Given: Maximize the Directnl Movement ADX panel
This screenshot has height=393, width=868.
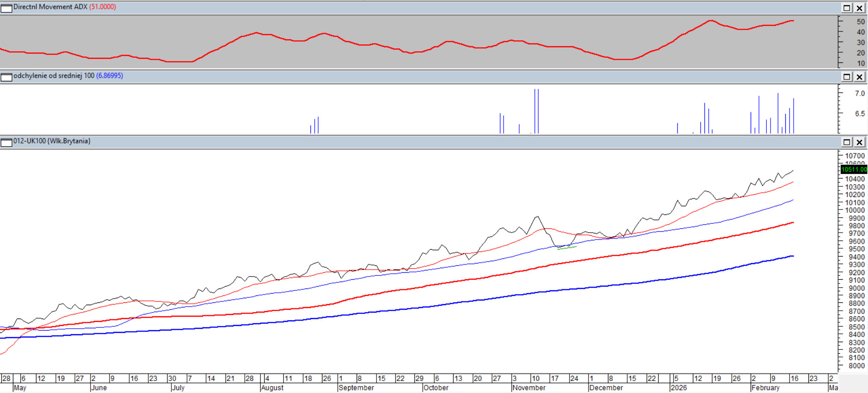Looking at the screenshot, I should 847,8.
